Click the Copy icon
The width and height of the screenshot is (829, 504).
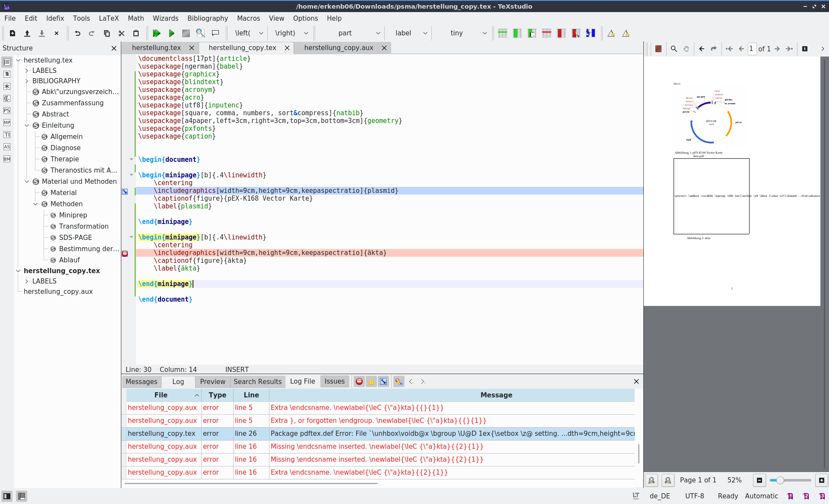coord(107,33)
